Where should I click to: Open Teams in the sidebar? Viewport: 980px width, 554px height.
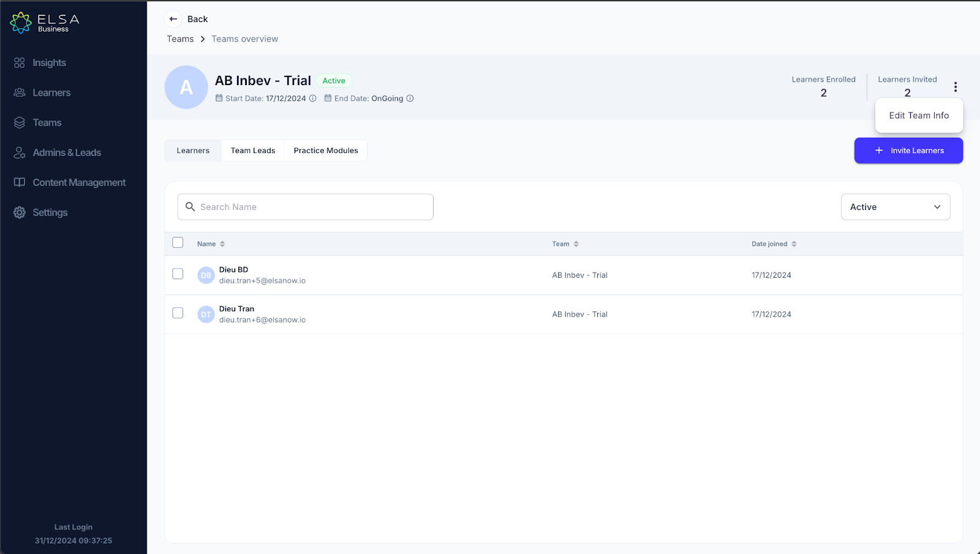pyautogui.click(x=47, y=122)
